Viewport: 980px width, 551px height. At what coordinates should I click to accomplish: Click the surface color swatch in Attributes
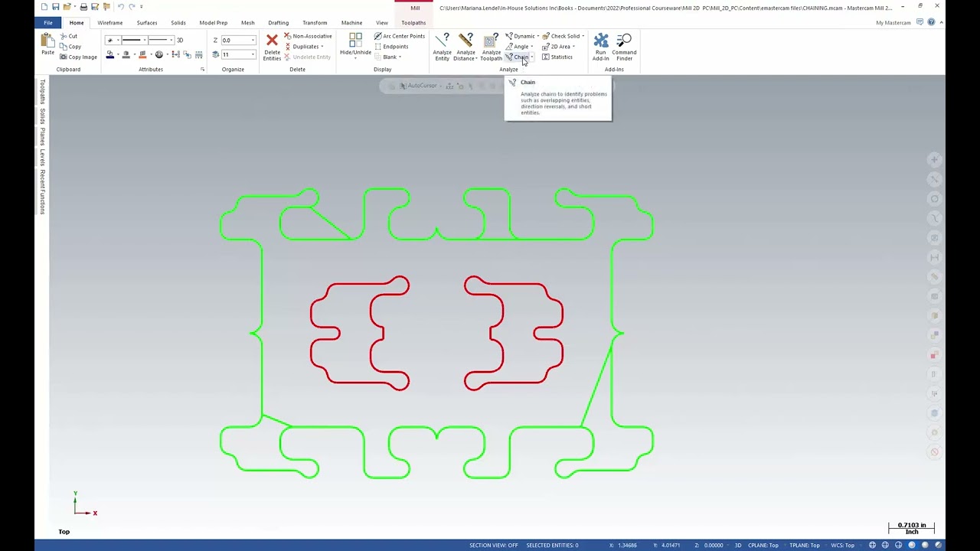coord(142,54)
